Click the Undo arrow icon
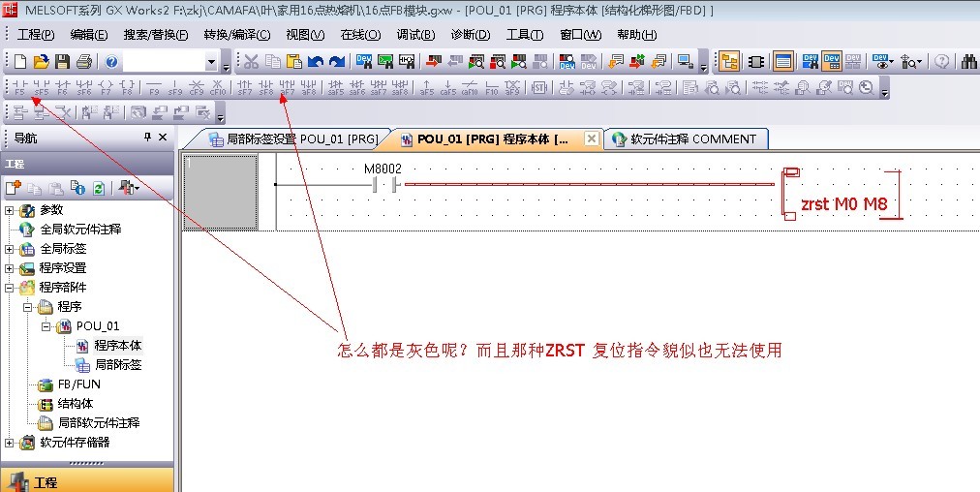The image size is (980, 492). [315, 62]
